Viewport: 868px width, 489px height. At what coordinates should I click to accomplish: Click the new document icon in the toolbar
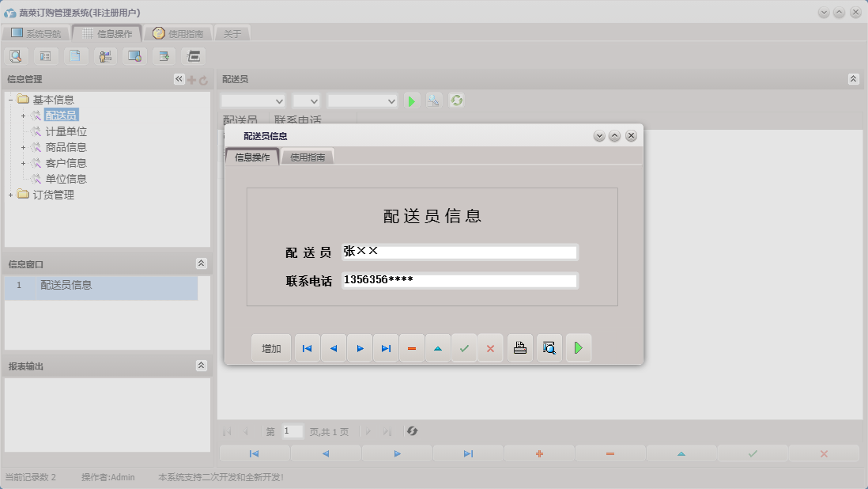[x=75, y=56]
